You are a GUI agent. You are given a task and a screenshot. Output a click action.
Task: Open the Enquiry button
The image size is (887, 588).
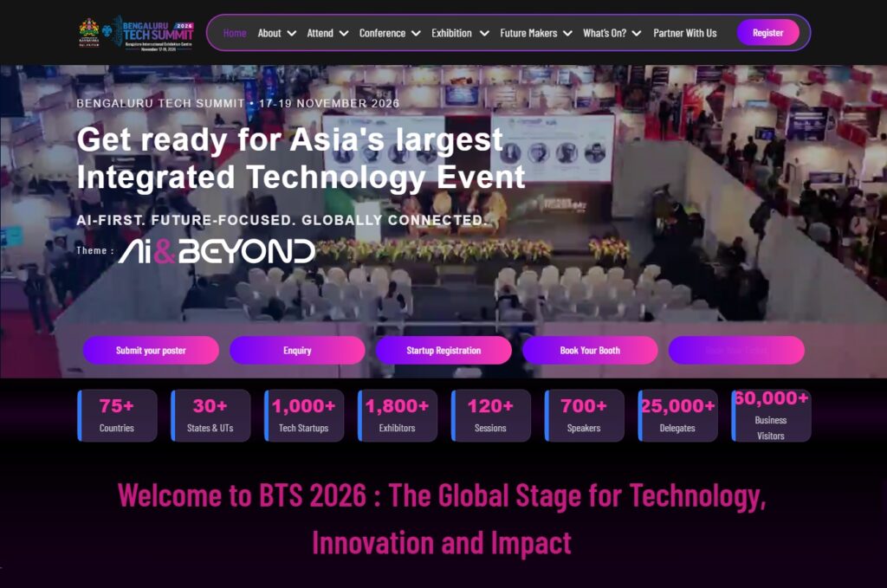(297, 351)
